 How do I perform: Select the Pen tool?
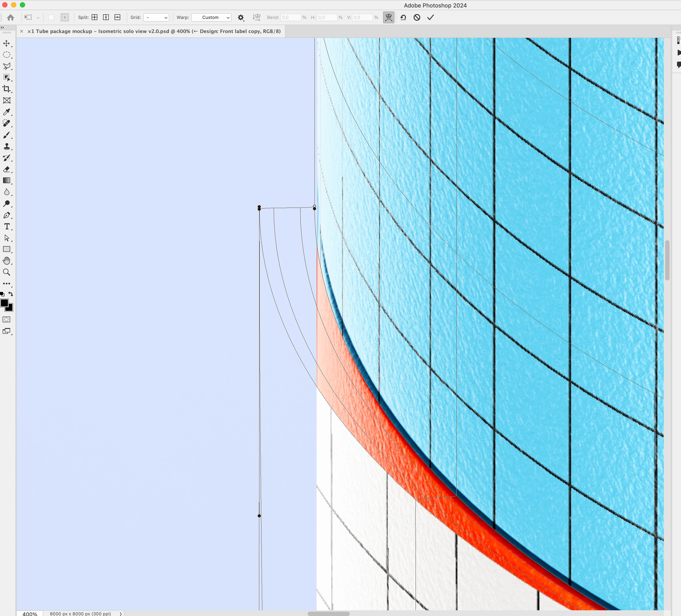point(6,215)
